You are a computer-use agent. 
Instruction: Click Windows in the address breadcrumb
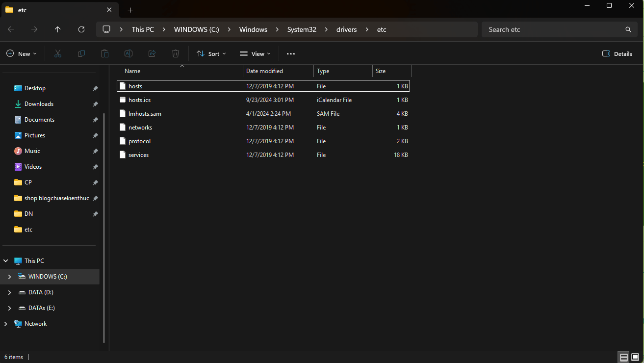[253, 29]
